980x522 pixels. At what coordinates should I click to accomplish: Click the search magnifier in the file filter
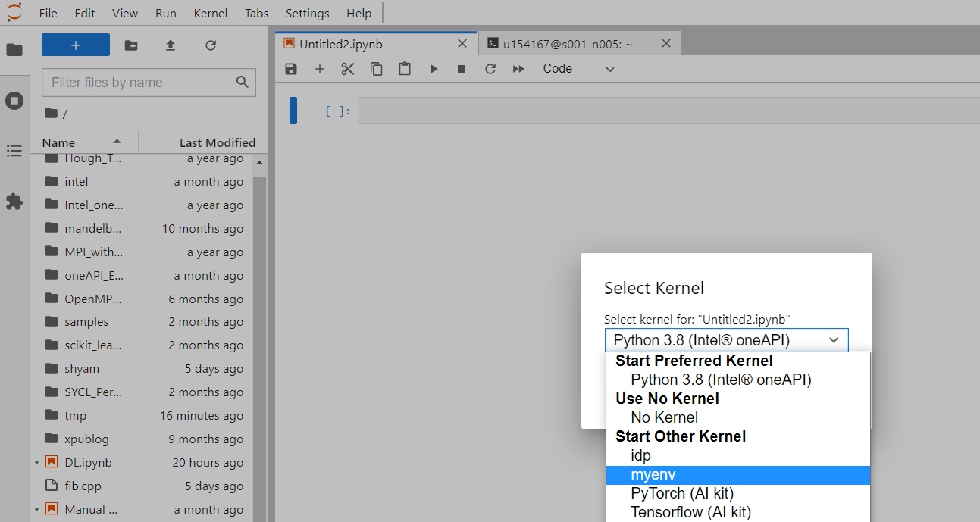tap(243, 82)
